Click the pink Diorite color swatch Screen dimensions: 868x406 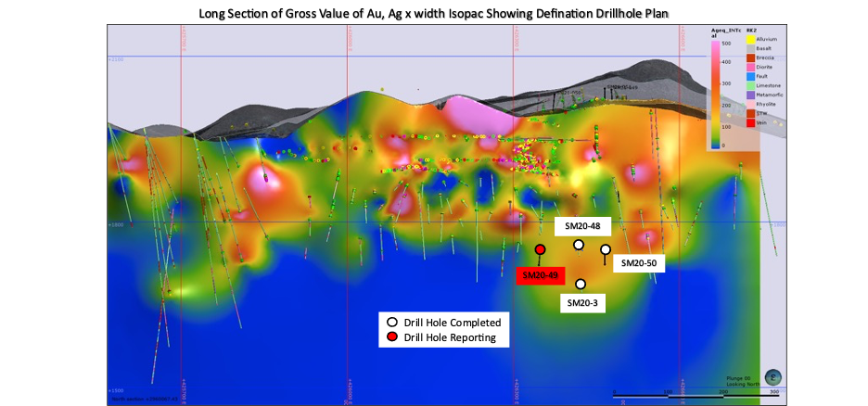[x=750, y=67]
